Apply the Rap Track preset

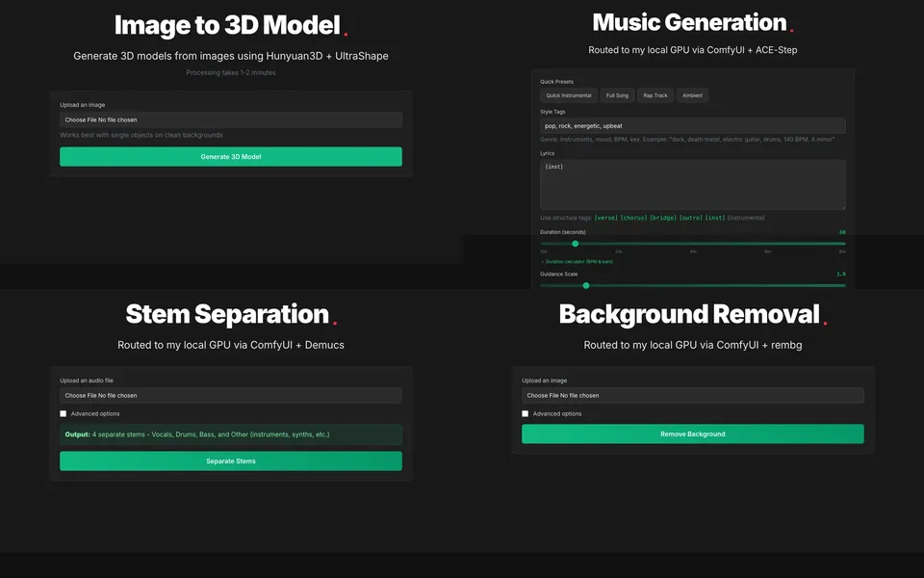(x=655, y=95)
